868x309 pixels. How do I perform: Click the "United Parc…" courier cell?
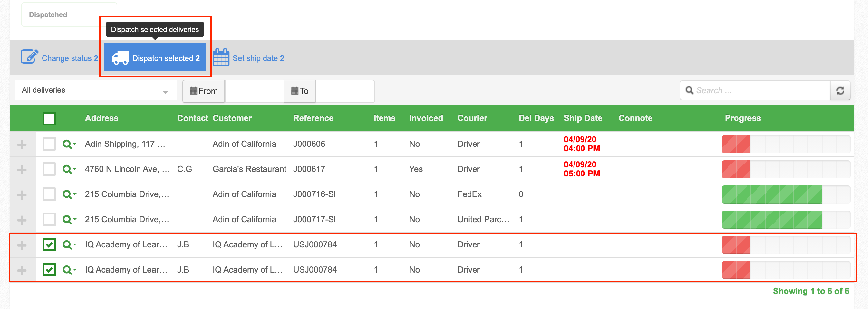483,219
